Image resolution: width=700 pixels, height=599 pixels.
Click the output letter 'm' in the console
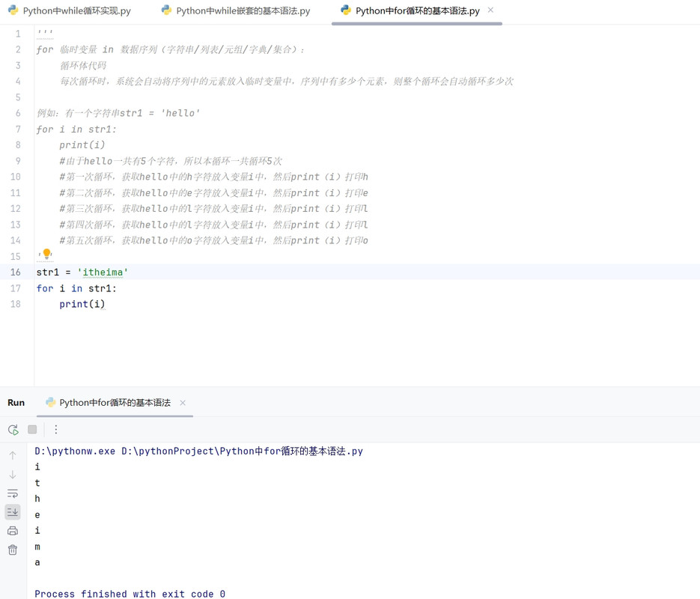click(37, 547)
